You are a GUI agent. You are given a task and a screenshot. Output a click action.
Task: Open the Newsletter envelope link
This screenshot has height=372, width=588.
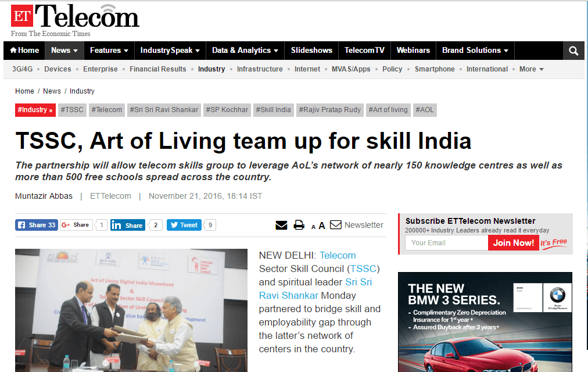[357, 225]
